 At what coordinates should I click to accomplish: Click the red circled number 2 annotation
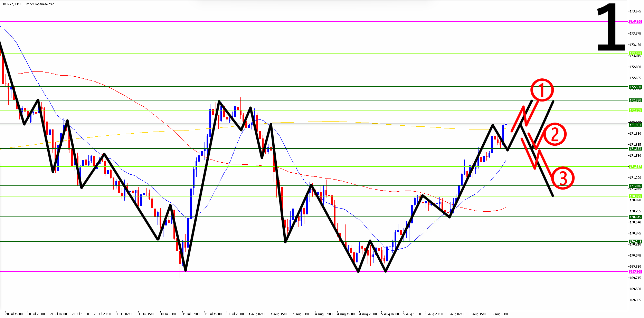(x=555, y=134)
